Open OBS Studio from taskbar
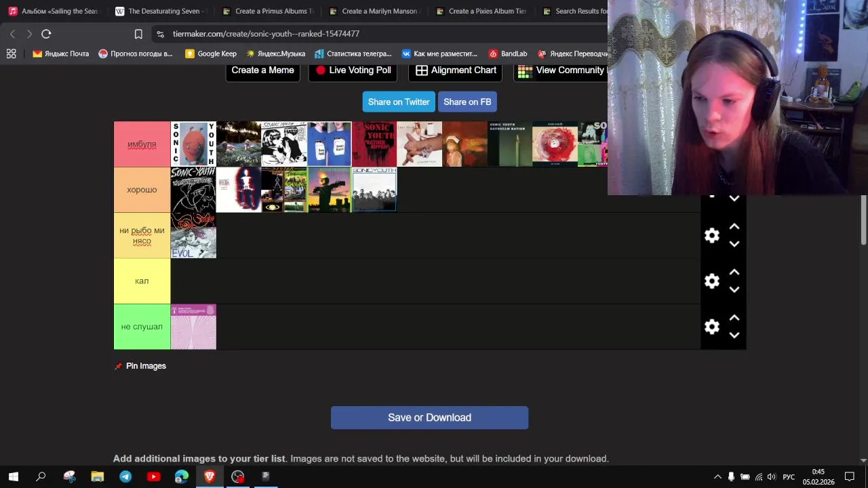The image size is (868, 488). click(237, 476)
